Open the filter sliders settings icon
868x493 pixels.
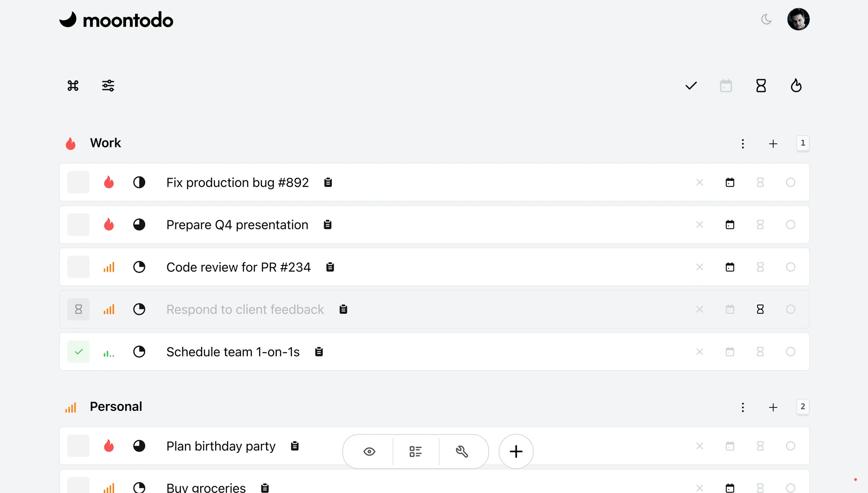coord(108,85)
